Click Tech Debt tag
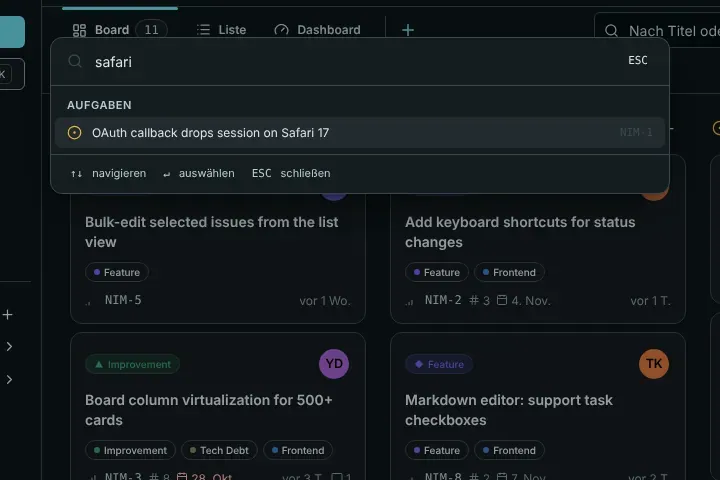The image size is (720, 480). point(219,450)
